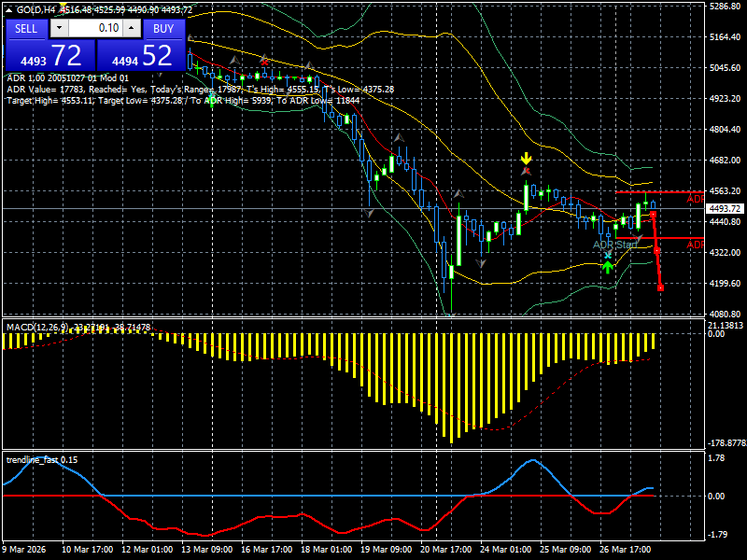The width and height of the screenshot is (747, 560).
Task: Select the upper red ADR high line label
Action: click(x=695, y=199)
